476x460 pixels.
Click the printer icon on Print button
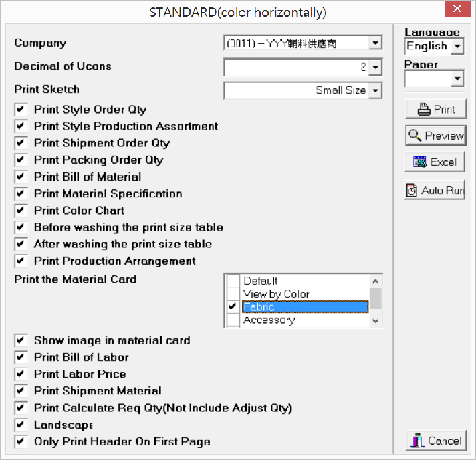[424, 110]
